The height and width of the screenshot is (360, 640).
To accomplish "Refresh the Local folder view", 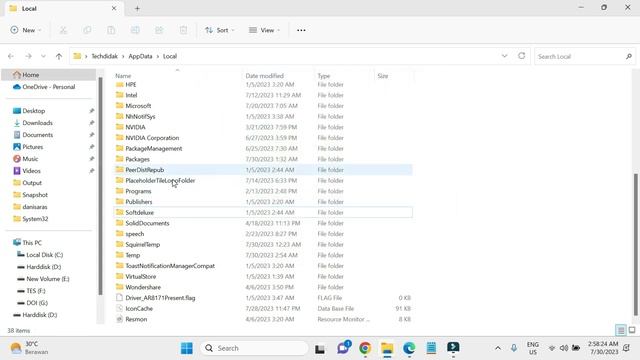I will [522, 56].
